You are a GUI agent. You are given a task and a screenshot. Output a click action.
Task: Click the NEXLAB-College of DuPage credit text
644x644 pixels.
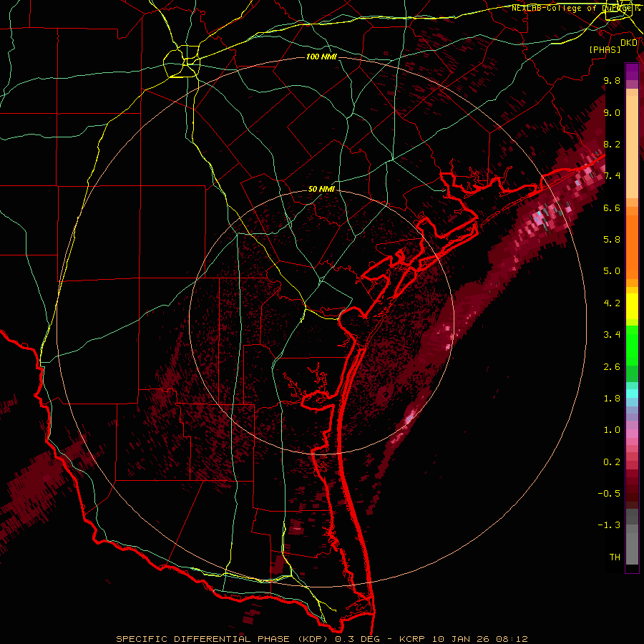click(x=575, y=8)
